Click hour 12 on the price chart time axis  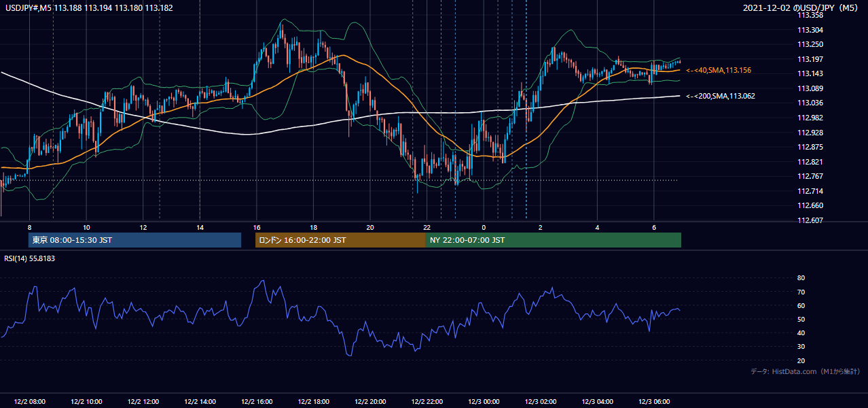coord(143,227)
